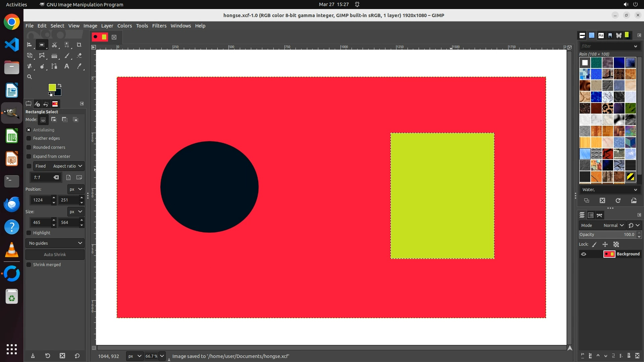Select the Scissors Select tool
Image resolution: width=644 pixels, height=362 pixels.
click(x=54, y=45)
